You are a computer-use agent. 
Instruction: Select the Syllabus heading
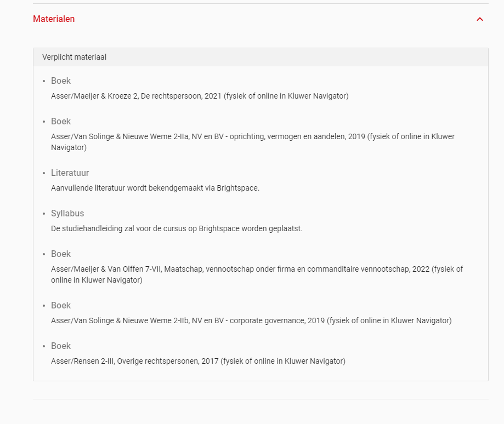[67, 214]
